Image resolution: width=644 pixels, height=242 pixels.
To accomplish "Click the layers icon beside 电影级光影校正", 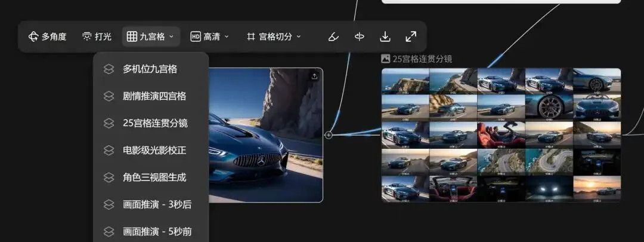I will [109, 150].
